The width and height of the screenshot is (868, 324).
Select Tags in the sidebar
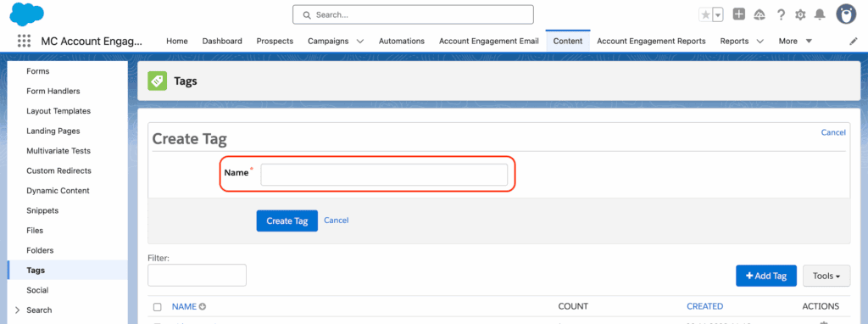68,271
